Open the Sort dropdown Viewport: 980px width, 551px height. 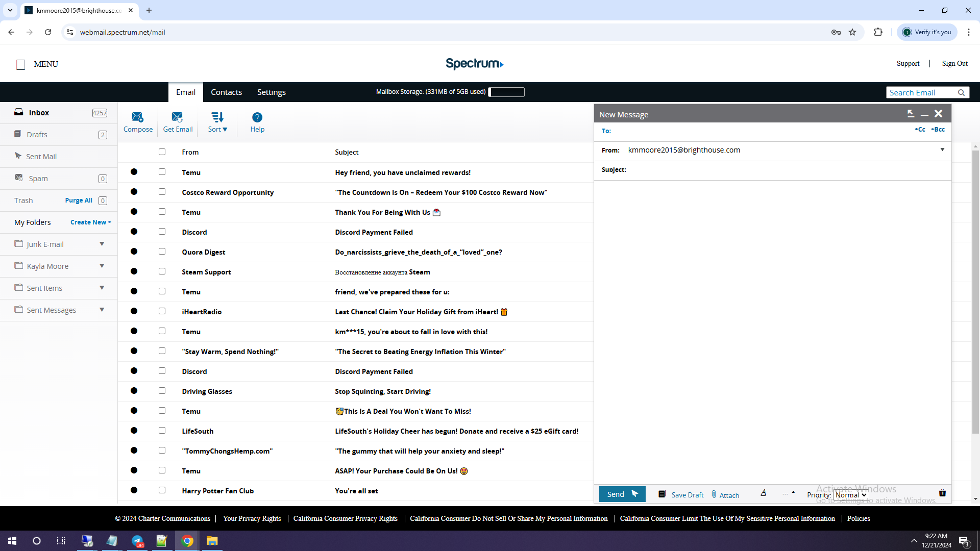[x=217, y=122]
